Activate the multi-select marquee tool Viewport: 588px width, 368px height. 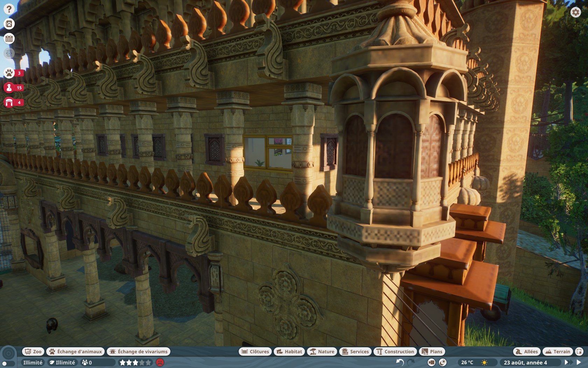(579, 352)
